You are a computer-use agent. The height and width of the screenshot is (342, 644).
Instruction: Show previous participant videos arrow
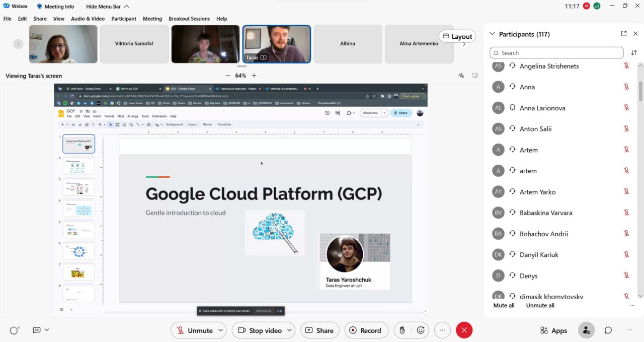pos(18,44)
